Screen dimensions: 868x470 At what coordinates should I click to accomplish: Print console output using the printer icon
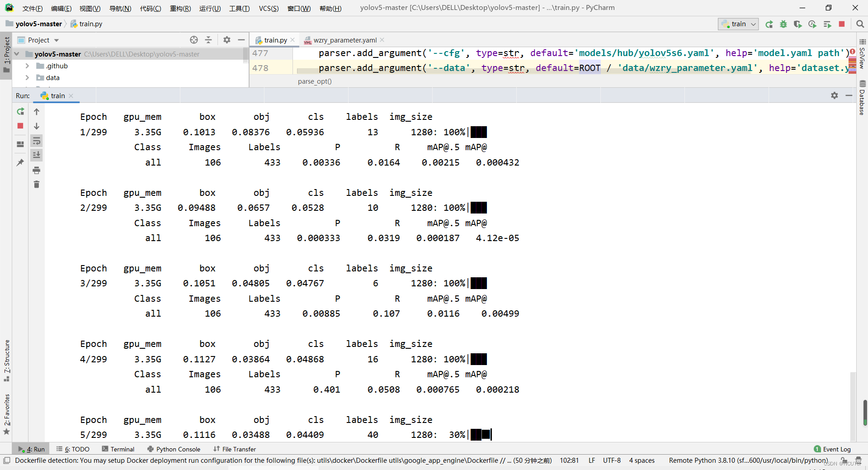(37, 170)
